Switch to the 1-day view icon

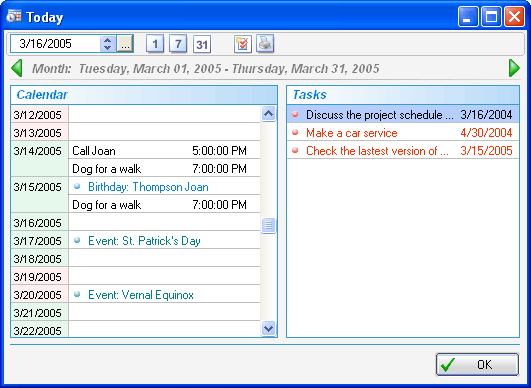click(155, 44)
